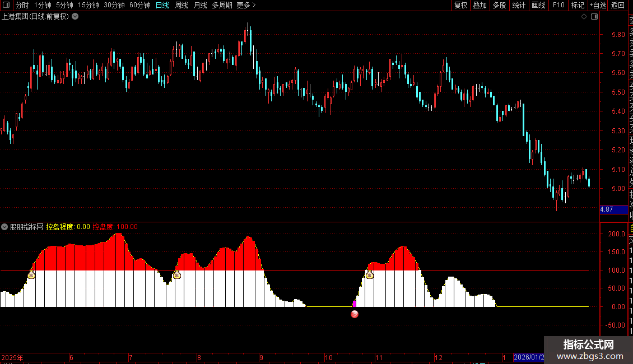The image size is (633, 364).
Task: Click the 复权 adjustment button
Action: pos(460,5)
